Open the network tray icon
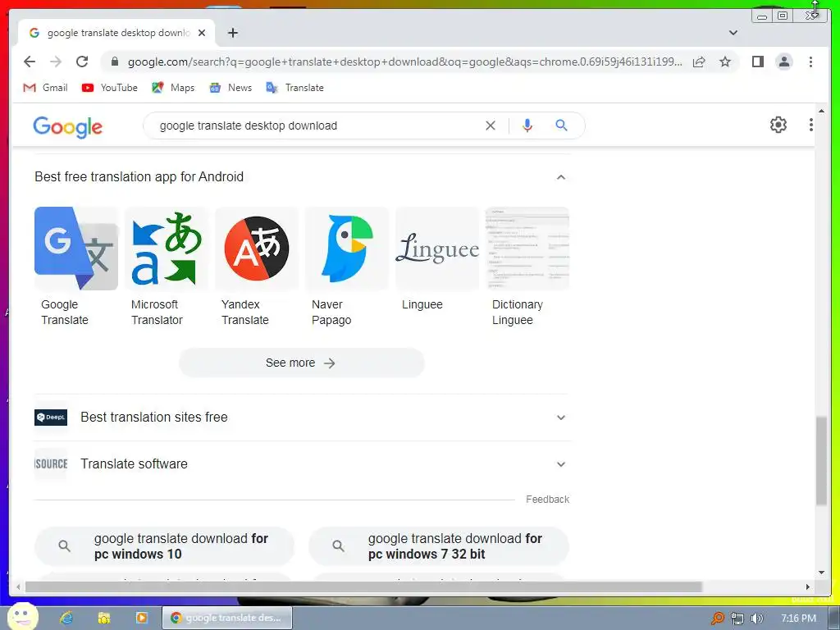840x630 pixels. click(737, 619)
